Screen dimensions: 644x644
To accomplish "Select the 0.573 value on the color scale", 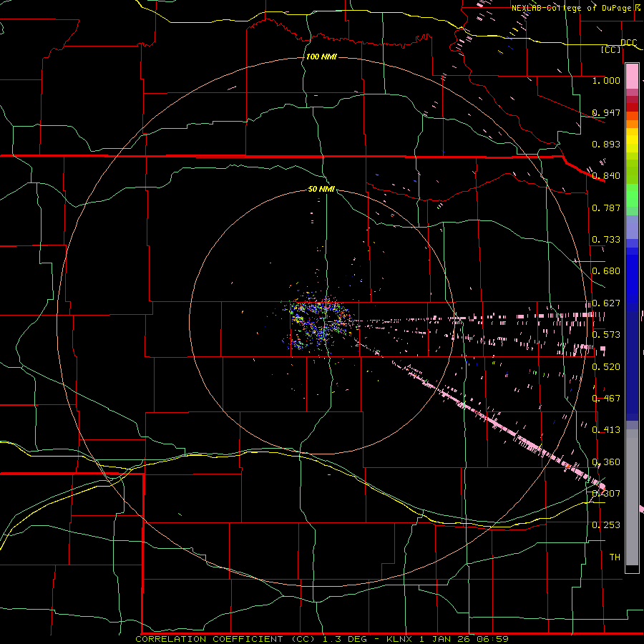I will click(606, 334).
